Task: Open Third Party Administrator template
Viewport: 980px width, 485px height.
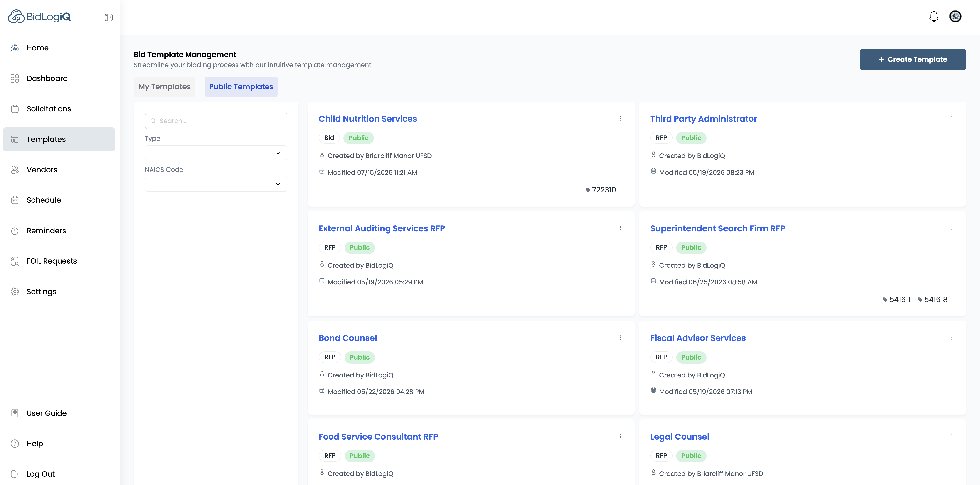Action: 703,119
